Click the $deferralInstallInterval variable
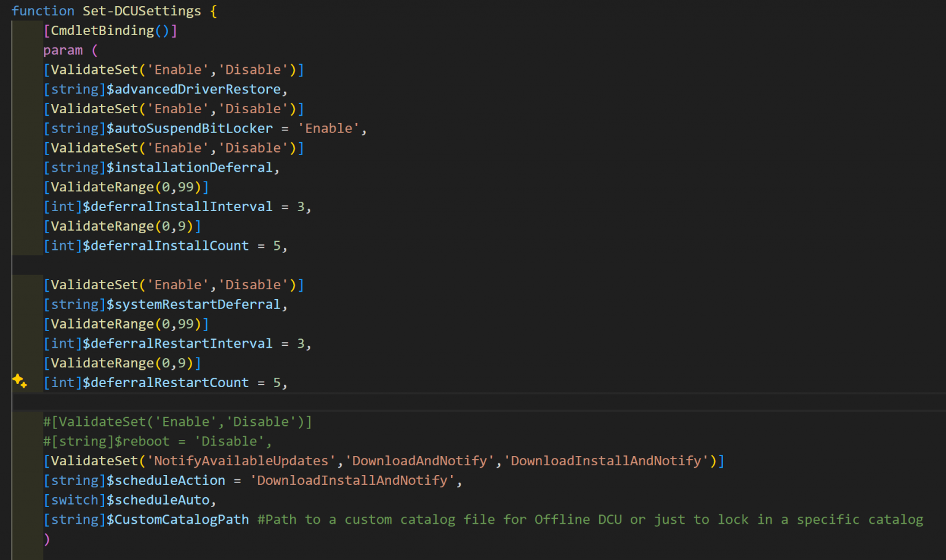 pos(177,207)
